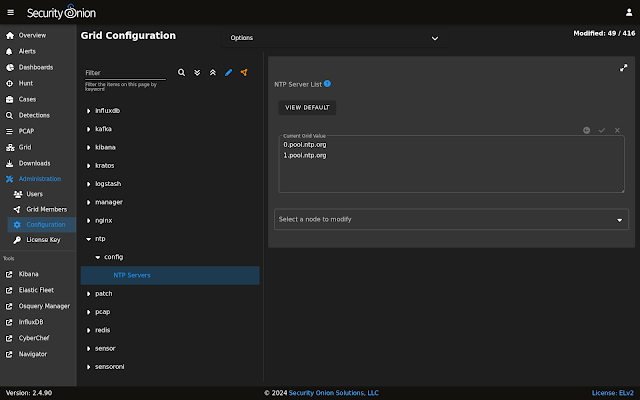Expand the logstash settings node
Image resolution: width=640 pixels, height=400 pixels.
pos(89,184)
